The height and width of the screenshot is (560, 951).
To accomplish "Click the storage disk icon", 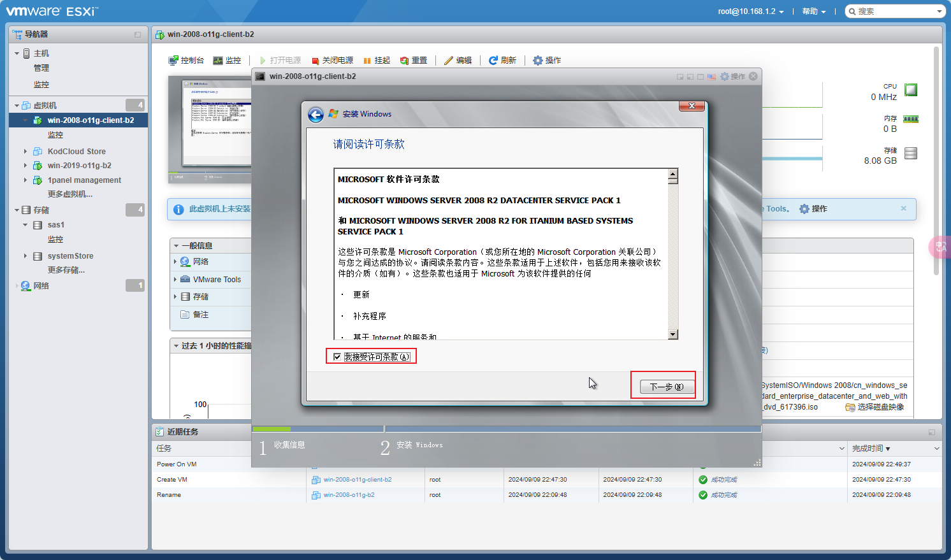I will 911,153.
